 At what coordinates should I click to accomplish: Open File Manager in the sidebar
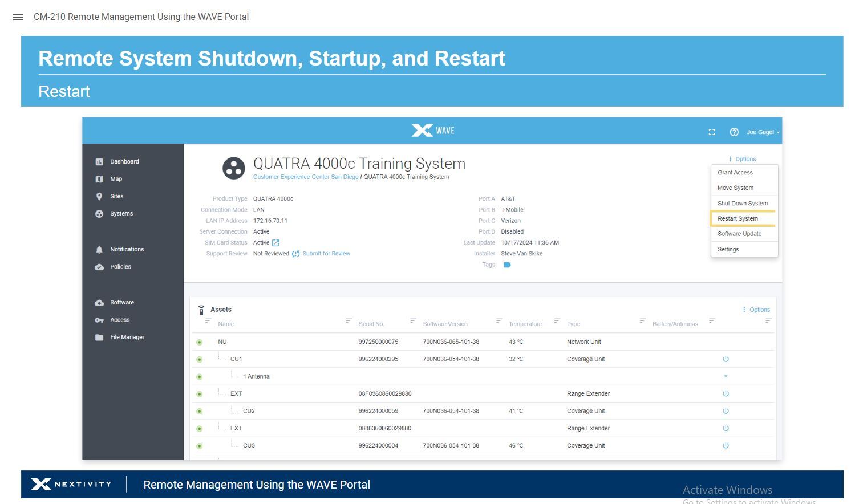127,338
